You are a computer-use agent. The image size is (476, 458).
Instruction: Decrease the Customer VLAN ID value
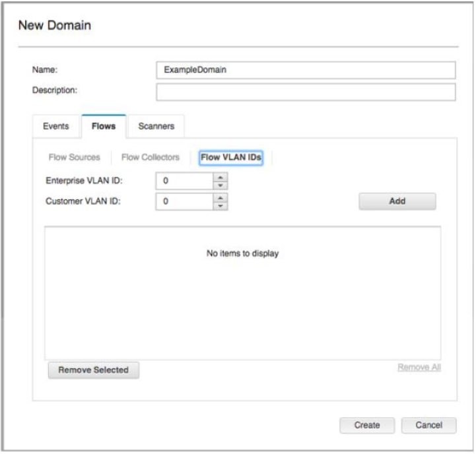point(221,205)
